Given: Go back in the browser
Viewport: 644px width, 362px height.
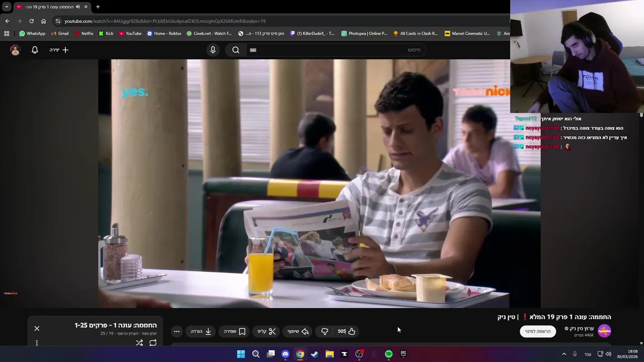Looking at the screenshot, I should point(7,21).
